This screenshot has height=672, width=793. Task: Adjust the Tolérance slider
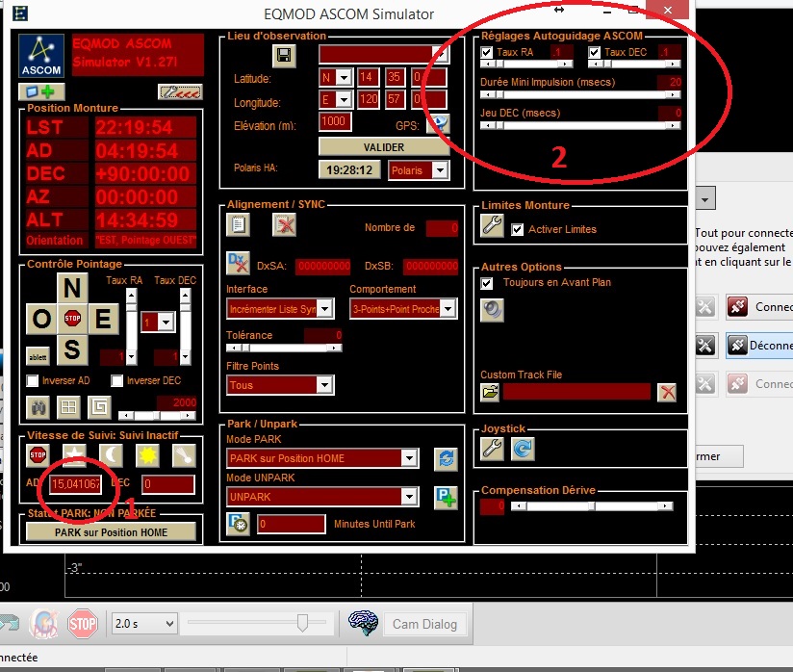(284, 348)
